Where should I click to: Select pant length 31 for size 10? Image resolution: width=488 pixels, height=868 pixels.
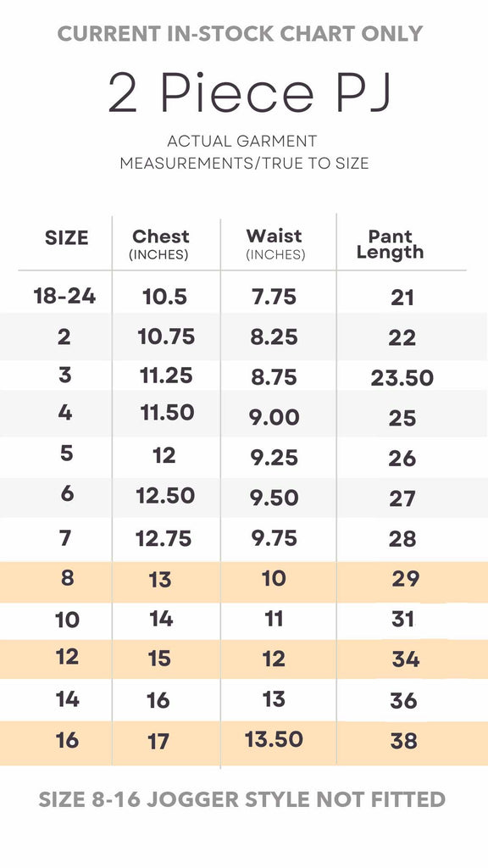[x=402, y=620]
